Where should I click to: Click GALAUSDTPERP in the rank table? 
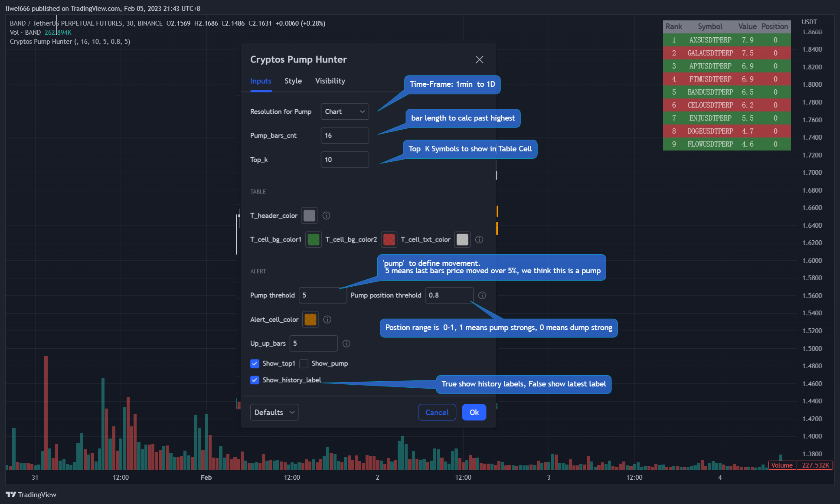(x=710, y=53)
